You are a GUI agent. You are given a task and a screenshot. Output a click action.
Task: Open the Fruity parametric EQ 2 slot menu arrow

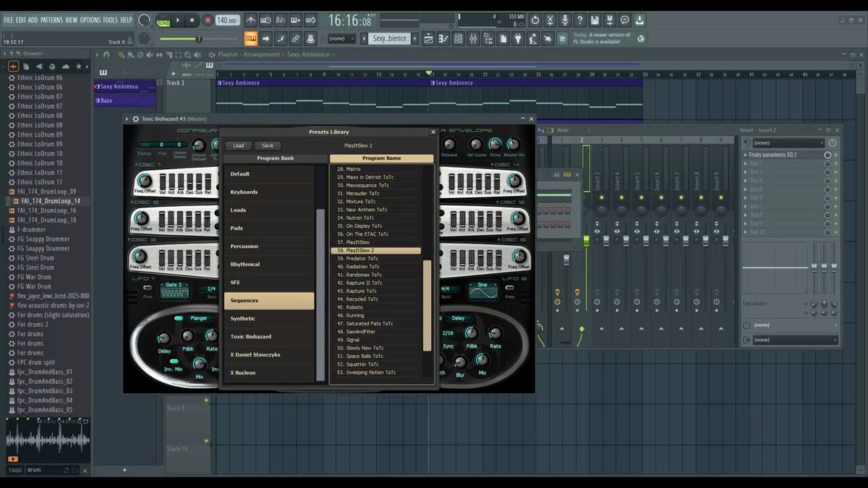[x=746, y=155]
